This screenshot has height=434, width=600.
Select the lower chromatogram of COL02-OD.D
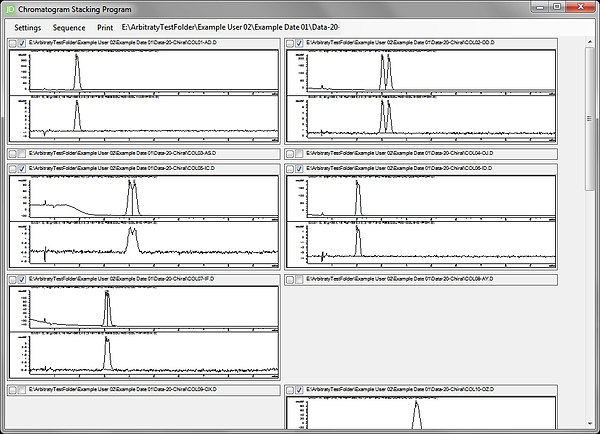pyautogui.click(x=421, y=118)
